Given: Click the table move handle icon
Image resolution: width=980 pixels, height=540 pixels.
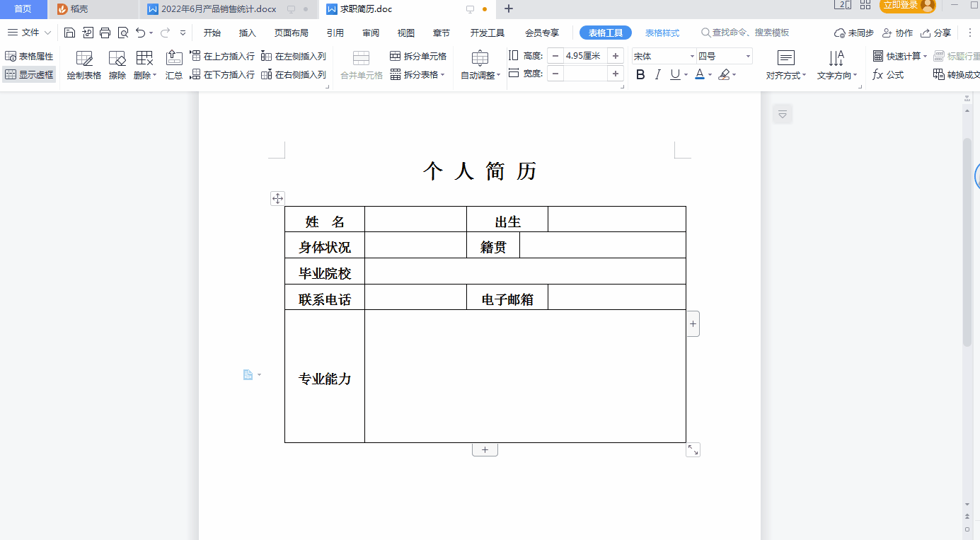Looking at the screenshot, I should pyautogui.click(x=277, y=199).
